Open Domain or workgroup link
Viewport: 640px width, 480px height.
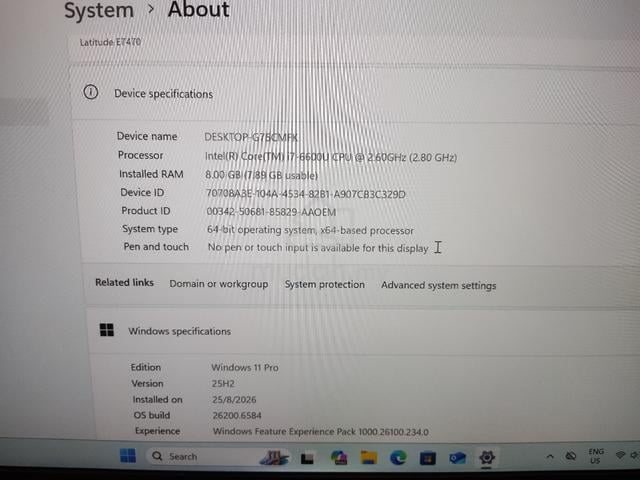pyautogui.click(x=219, y=284)
